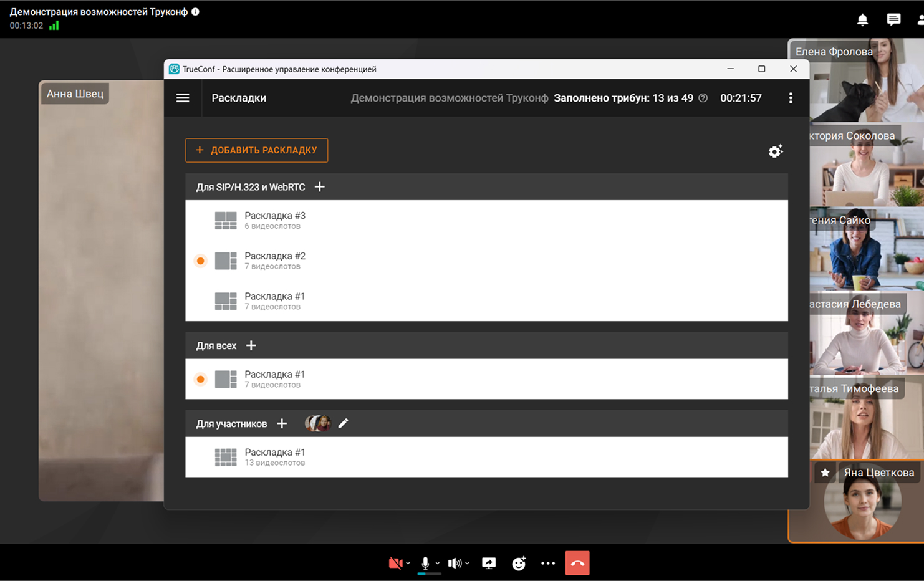Open Анастасия Лебедева video tile
Viewport: 924px width, 581px height.
tap(867, 333)
